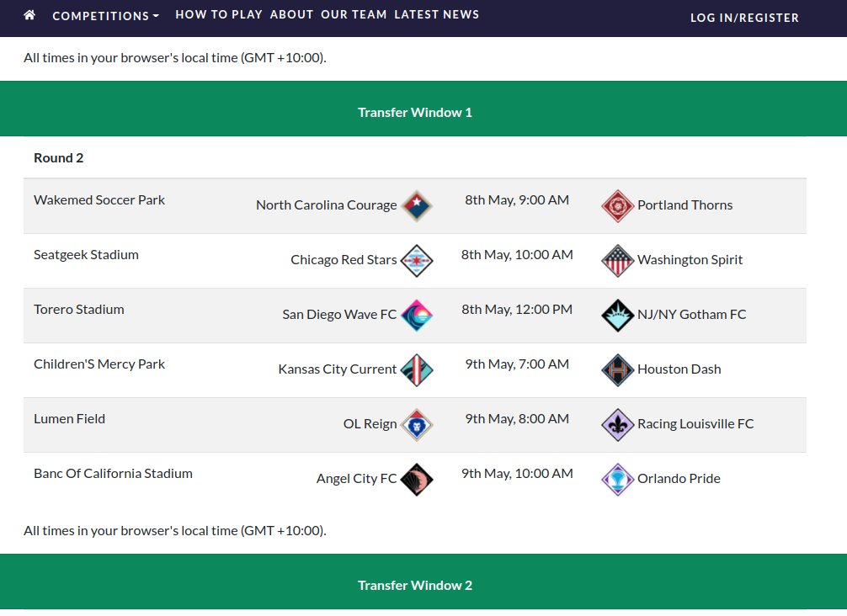Viewport: 847px width, 616px height.
Task: Click the Round 2 heading
Action: [x=58, y=157]
